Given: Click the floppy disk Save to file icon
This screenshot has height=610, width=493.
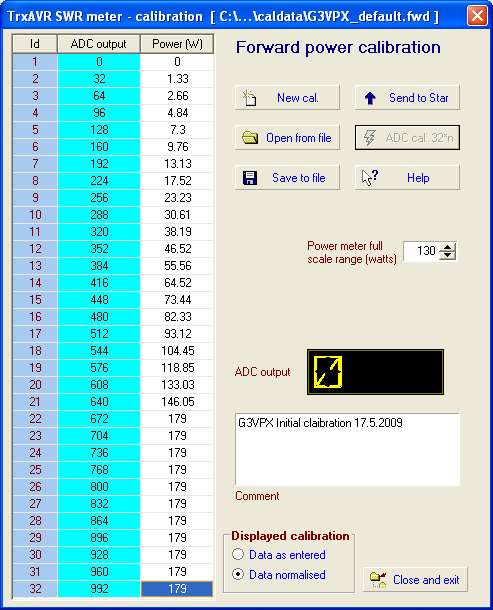Looking at the screenshot, I should [x=249, y=178].
